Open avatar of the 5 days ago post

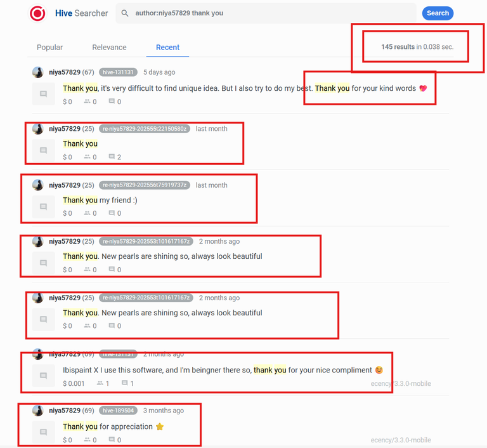[38, 72]
